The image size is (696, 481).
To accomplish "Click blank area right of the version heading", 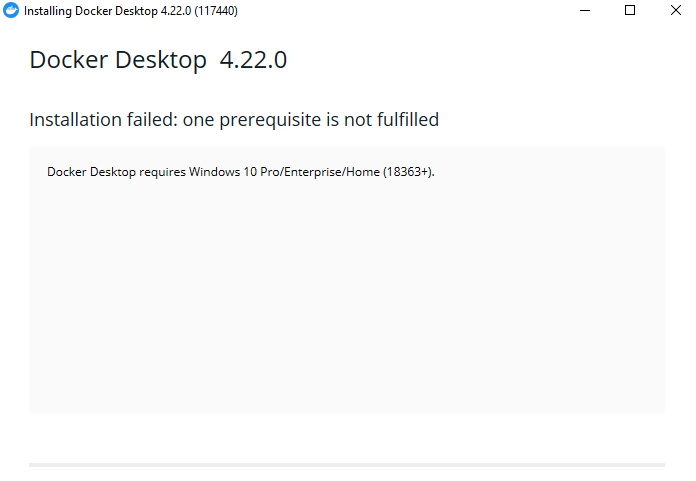I will click(475, 60).
